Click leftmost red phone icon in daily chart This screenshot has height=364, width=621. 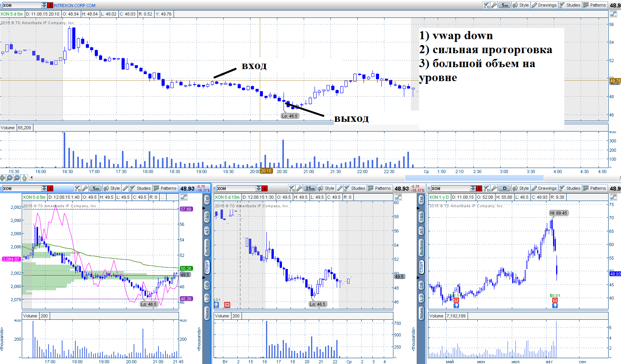(456, 300)
